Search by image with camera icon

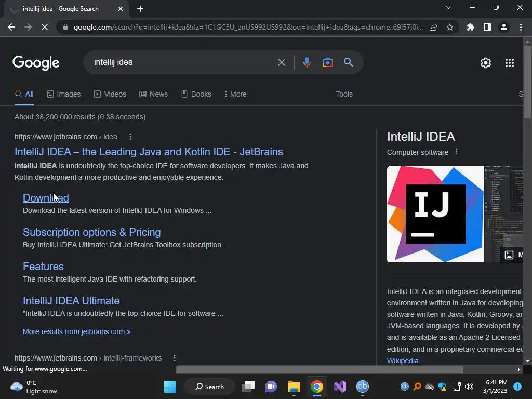coord(327,62)
